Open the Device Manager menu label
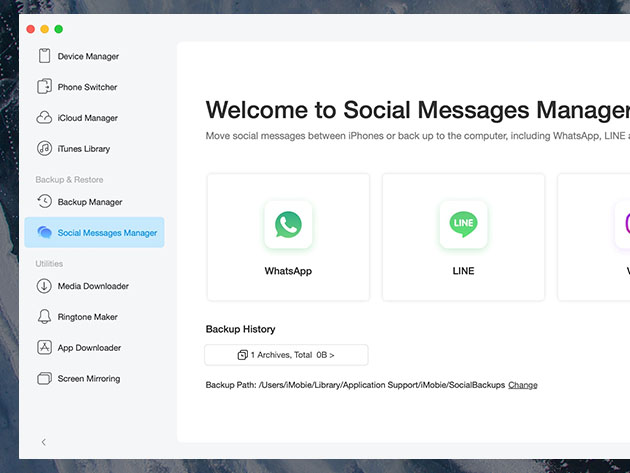The height and width of the screenshot is (473, 630). (x=88, y=56)
